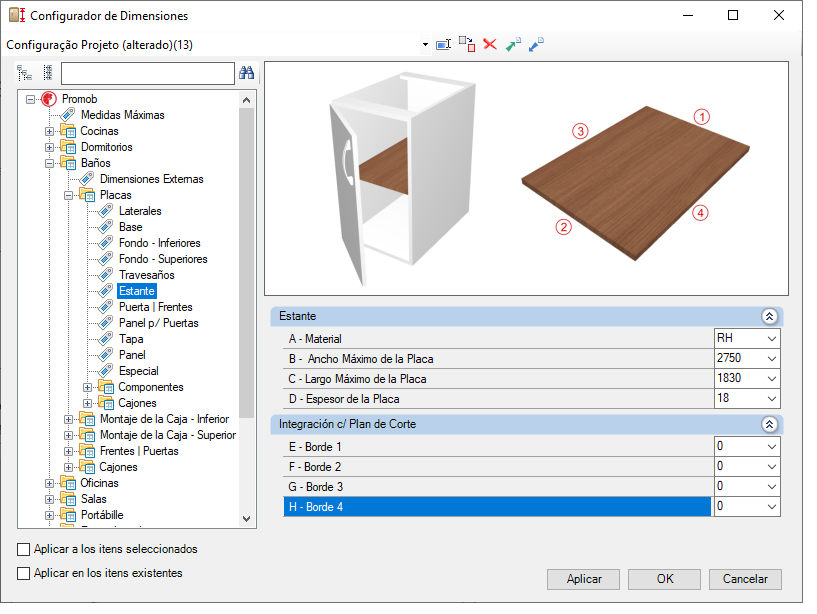Check Aplicar en los itens existentes
The width and height of the screenshot is (817, 614).
pyautogui.click(x=23, y=573)
